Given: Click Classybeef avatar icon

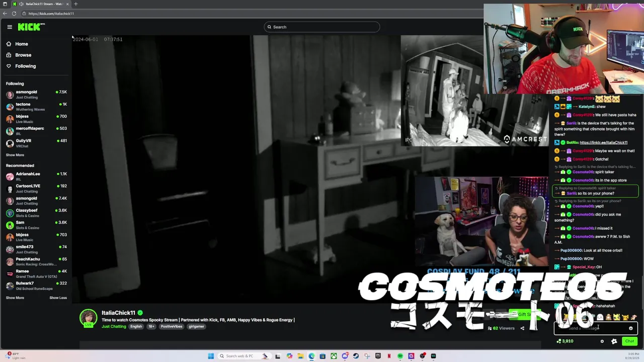Looking at the screenshot, I should click(x=10, y=213).
